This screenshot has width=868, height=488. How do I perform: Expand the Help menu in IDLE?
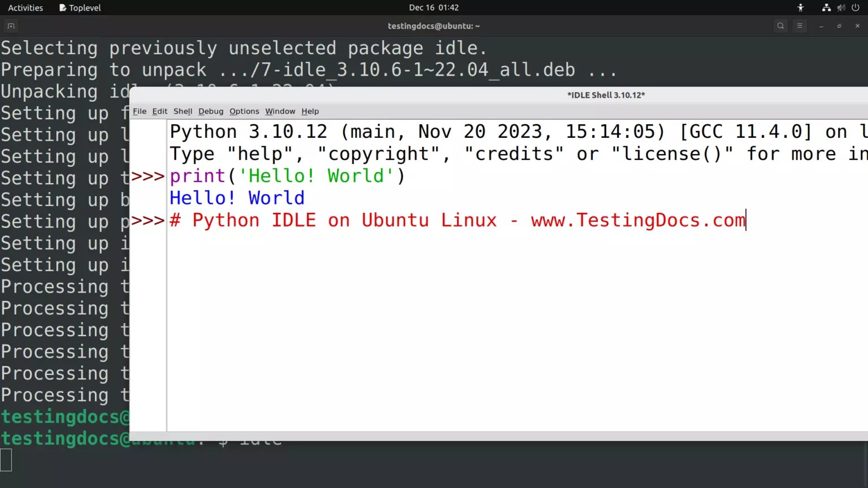(x=310, y=111)
